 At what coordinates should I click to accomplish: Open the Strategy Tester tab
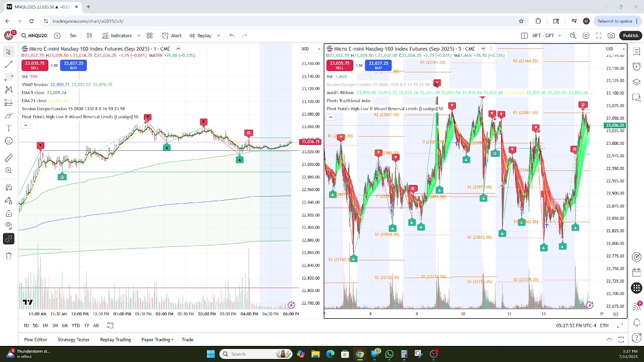[x=73, y=340]
